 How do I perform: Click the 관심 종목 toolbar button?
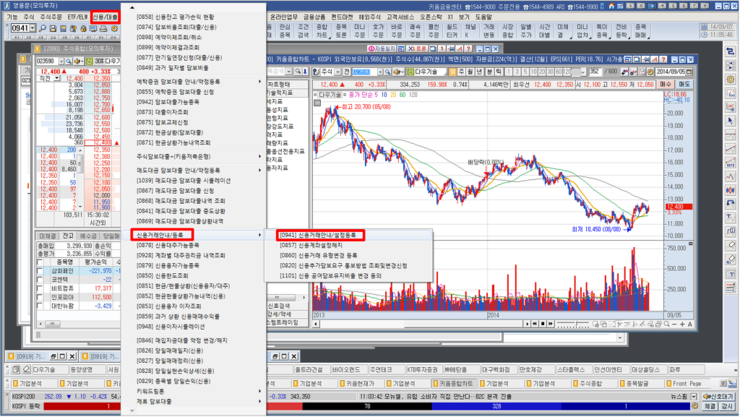click(285, 31)
